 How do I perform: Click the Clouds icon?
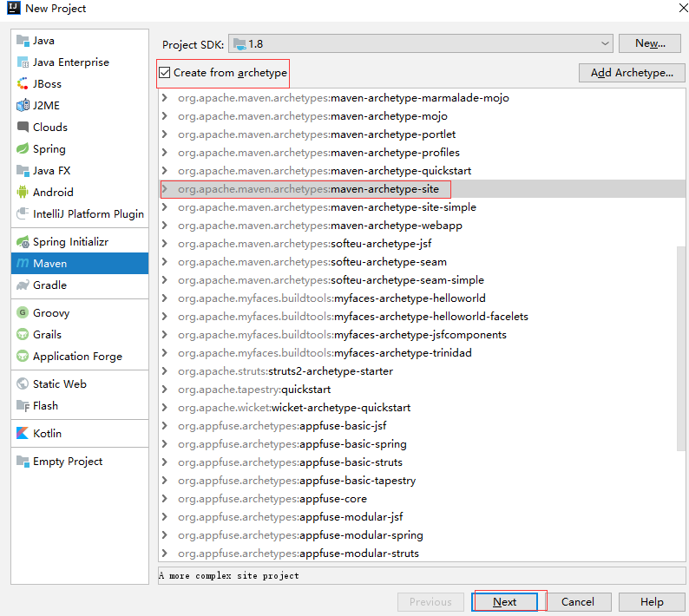[23, 127]
